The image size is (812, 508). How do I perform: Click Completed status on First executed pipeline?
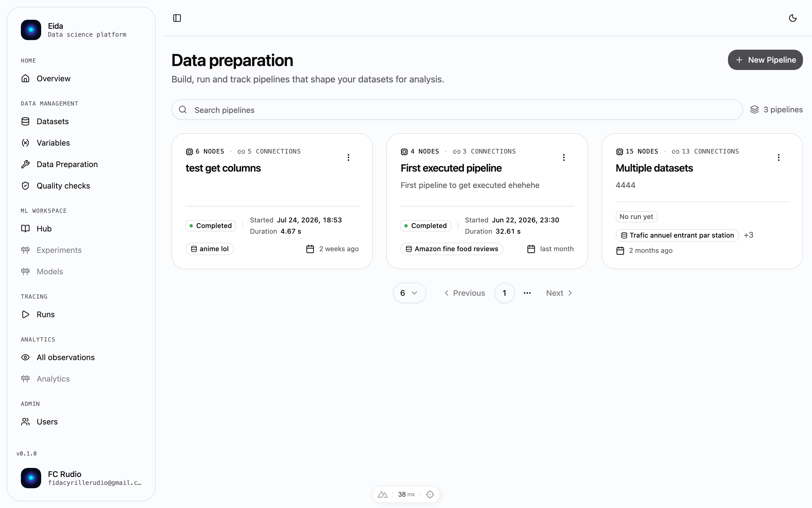(x=425, y=226)
